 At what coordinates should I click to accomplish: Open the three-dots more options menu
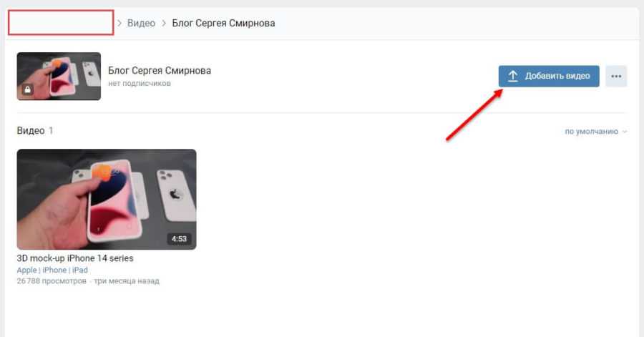tap(616, 77)
